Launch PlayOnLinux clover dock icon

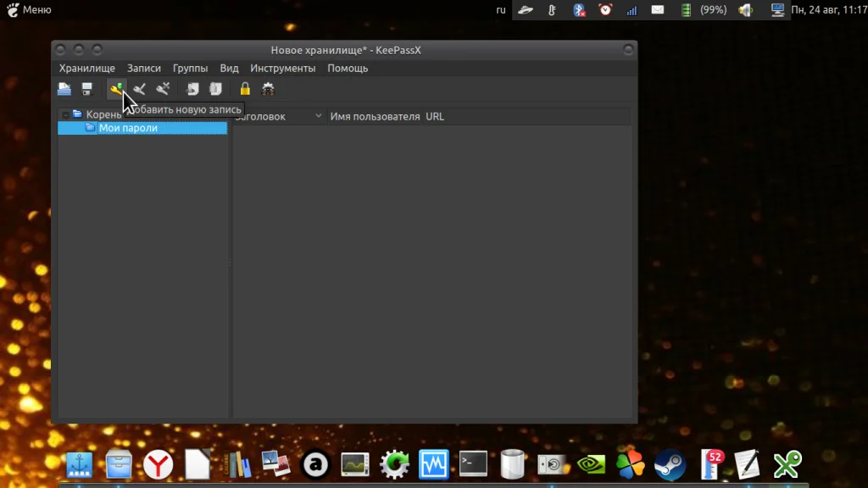tap(631, 464)
